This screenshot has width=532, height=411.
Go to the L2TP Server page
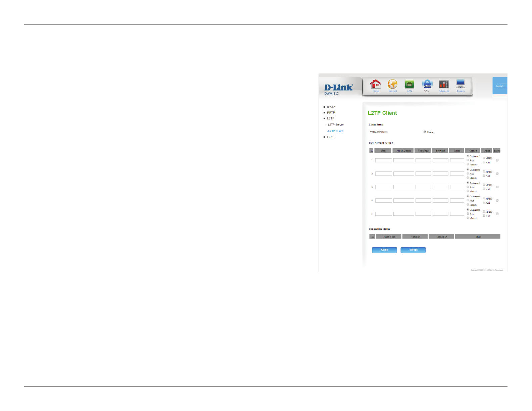click(x=336, y=125)
